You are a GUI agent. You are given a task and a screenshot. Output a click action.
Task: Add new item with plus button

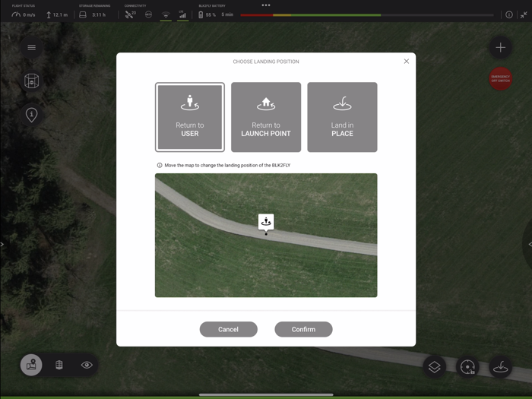pyautogui.click(x=500, y=47)
